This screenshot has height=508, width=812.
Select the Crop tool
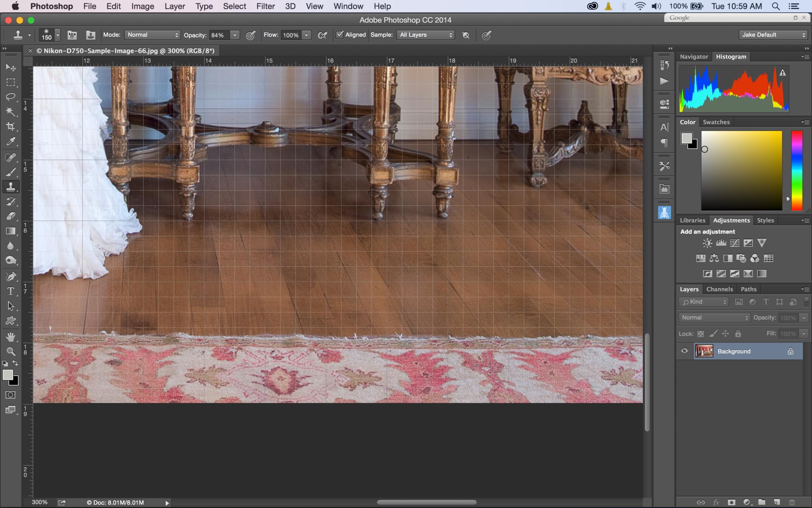pyautogui.click(x=10, y=127)
